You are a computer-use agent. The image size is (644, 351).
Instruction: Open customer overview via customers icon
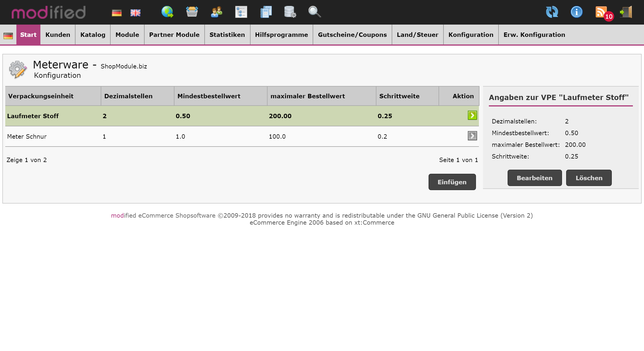(216, 12)
